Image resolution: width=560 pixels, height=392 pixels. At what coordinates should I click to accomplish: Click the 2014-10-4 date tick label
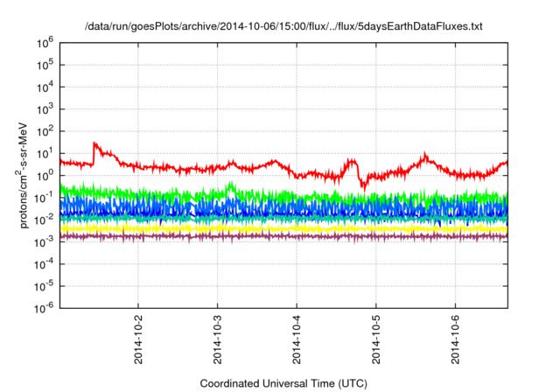pos(297,339)
